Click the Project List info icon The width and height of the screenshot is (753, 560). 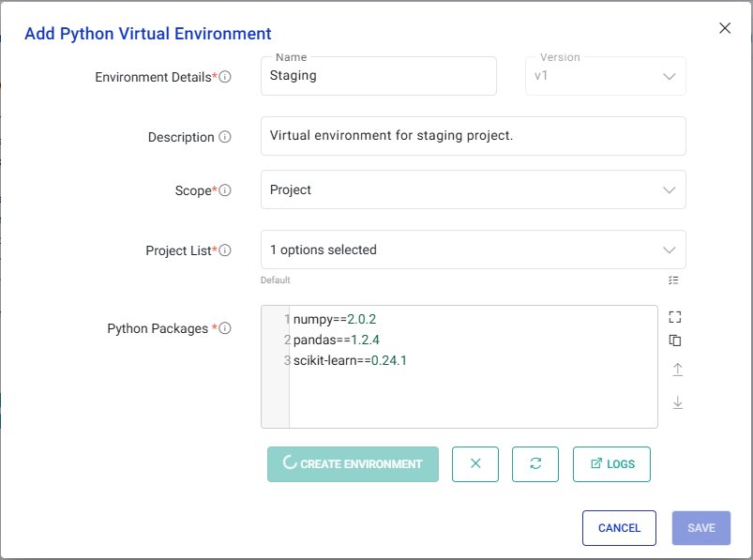tap(223, 250)
